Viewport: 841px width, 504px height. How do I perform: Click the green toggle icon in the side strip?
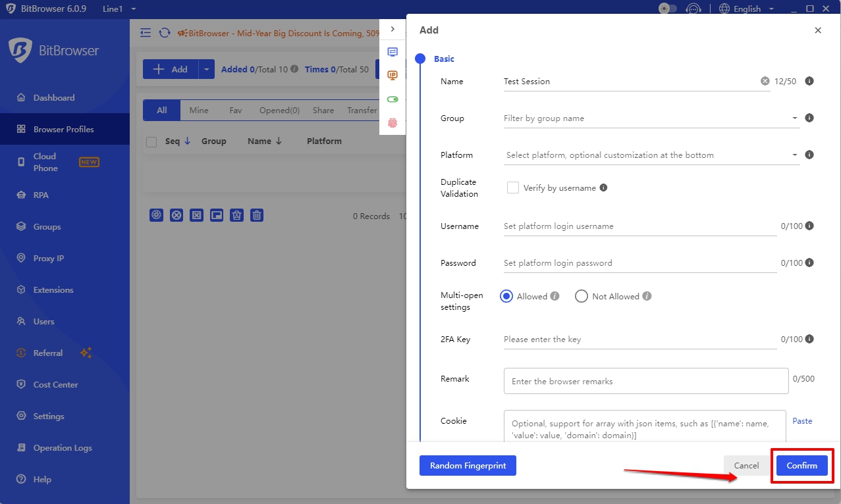pos(393,99)
